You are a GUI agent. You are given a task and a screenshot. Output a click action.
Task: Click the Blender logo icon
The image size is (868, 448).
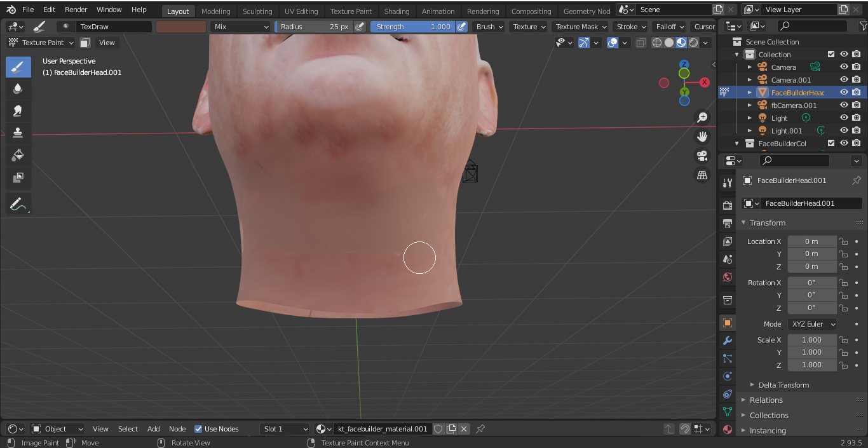pyautogui.click(x=11, y=10)
